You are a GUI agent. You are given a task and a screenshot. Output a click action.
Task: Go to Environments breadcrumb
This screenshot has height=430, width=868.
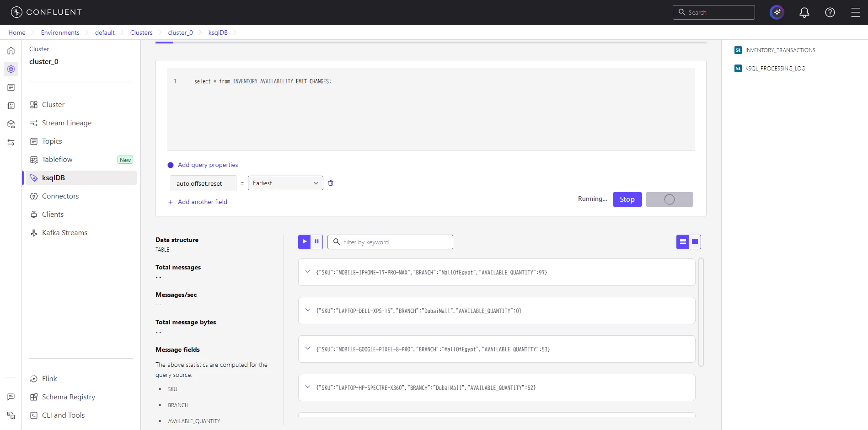[60, 32]
